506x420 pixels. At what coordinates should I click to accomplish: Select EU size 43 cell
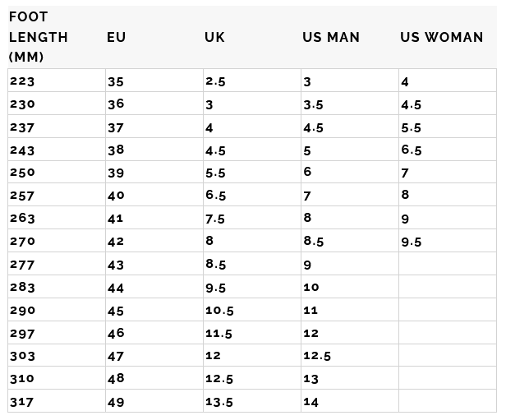pos(116,265)
